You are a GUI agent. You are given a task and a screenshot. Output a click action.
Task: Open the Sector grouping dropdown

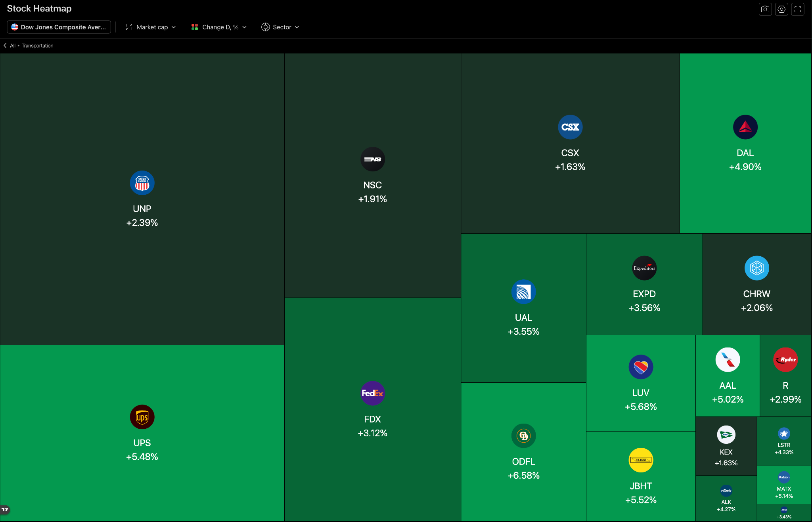click(280, 27)
